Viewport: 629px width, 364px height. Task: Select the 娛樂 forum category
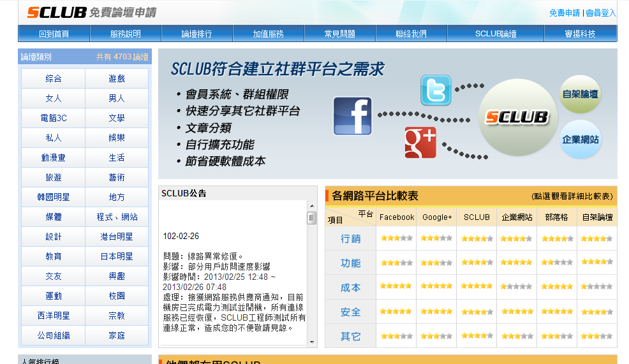(117, 138)
